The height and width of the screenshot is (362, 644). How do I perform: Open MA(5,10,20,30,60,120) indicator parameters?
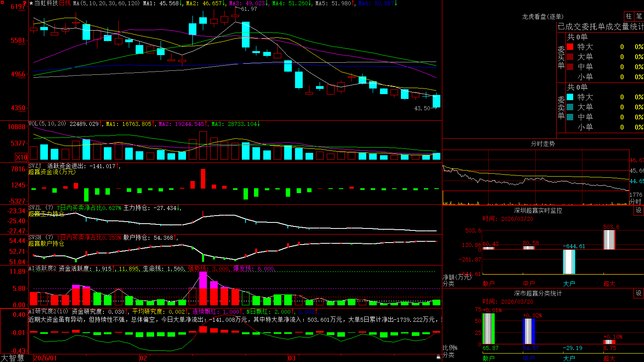(106, 3)
